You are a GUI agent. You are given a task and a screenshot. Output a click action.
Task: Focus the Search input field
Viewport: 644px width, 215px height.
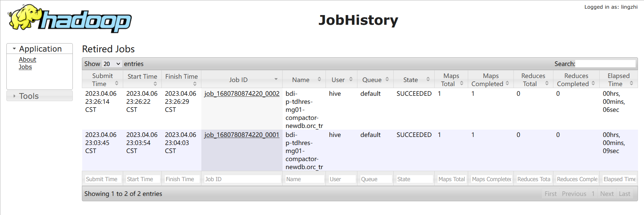click(x=605, y=64)
